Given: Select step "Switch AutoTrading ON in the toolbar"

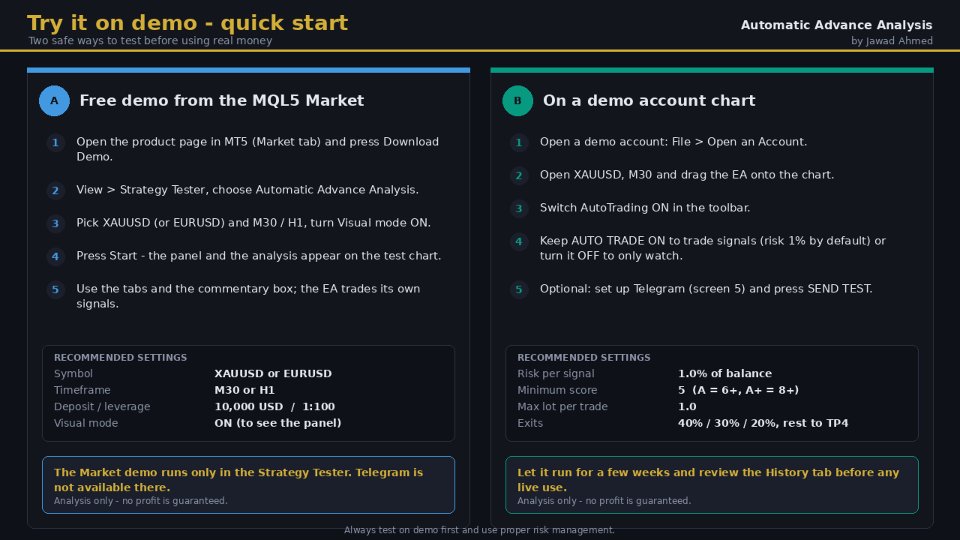Looking at the screenshot, I should tap(645, 208).
